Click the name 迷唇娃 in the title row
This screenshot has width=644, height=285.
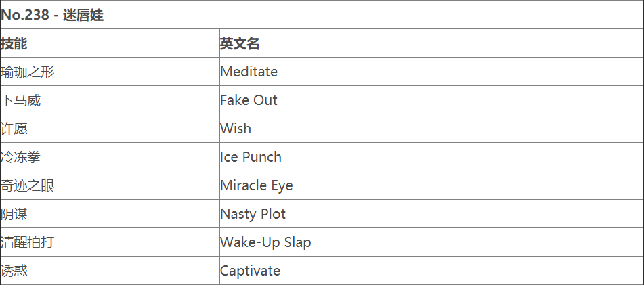click(83, 15)
